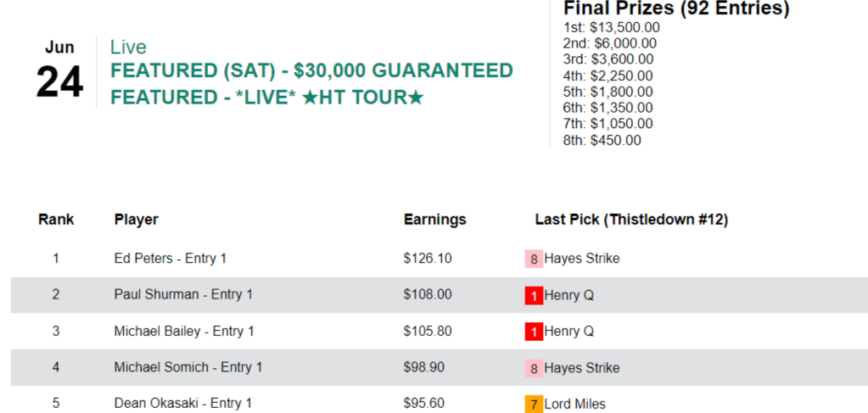868x413 pixels.
Task: Click the orange 7 badge beside Lord Miles
Action: tap(534, 404)
